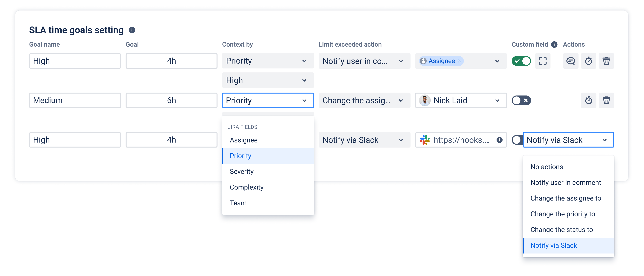Choose Notify via Slack option in list
This screenshot has width=644, height=276.
coord(568,246)
